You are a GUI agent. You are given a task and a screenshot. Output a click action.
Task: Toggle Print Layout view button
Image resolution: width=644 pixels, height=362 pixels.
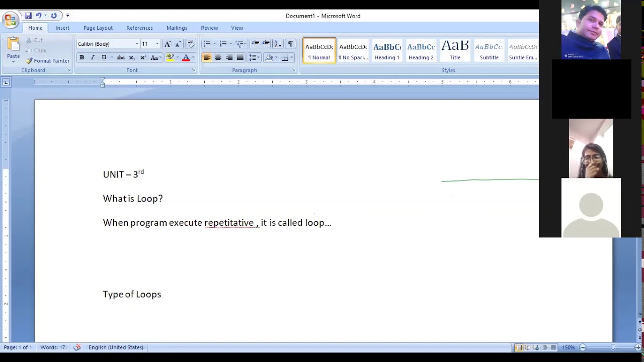tap(519, 347)
